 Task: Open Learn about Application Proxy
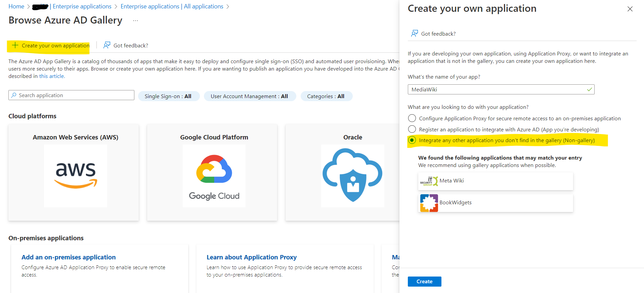pyautogui.click(x=252, y=257)
